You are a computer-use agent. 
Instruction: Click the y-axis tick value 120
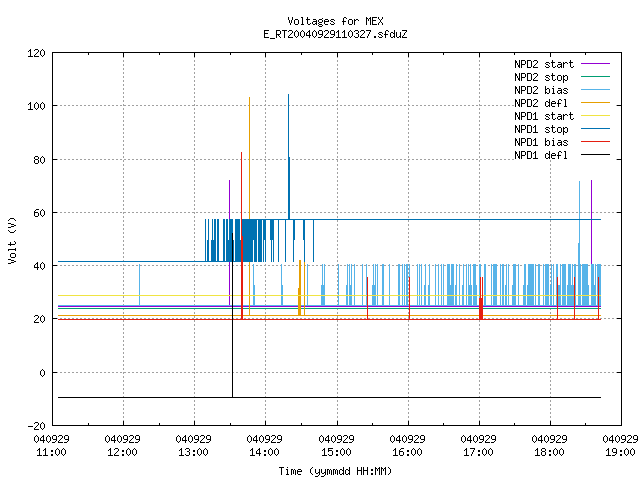coord(36,53)
